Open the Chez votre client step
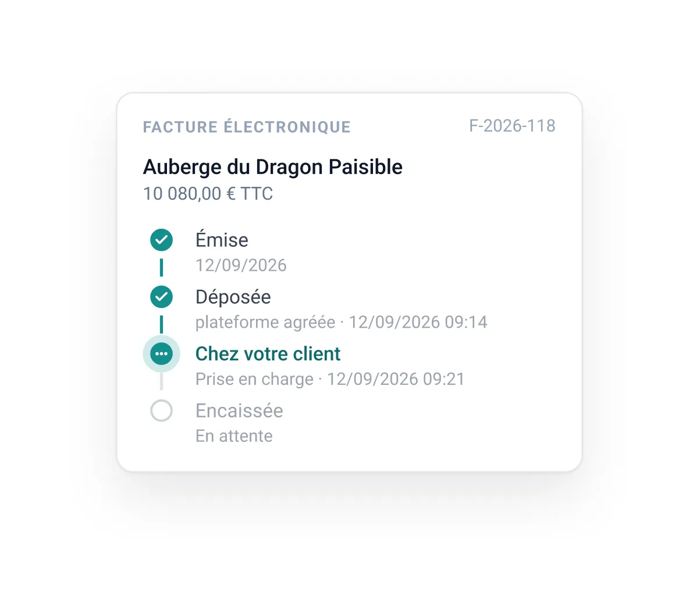 [268, 354]
